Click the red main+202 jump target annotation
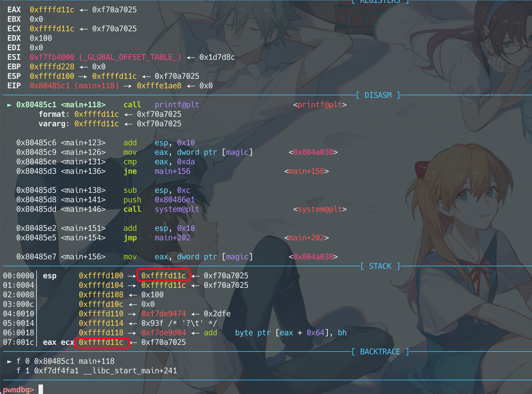532x394 pixels. [306, 238]
